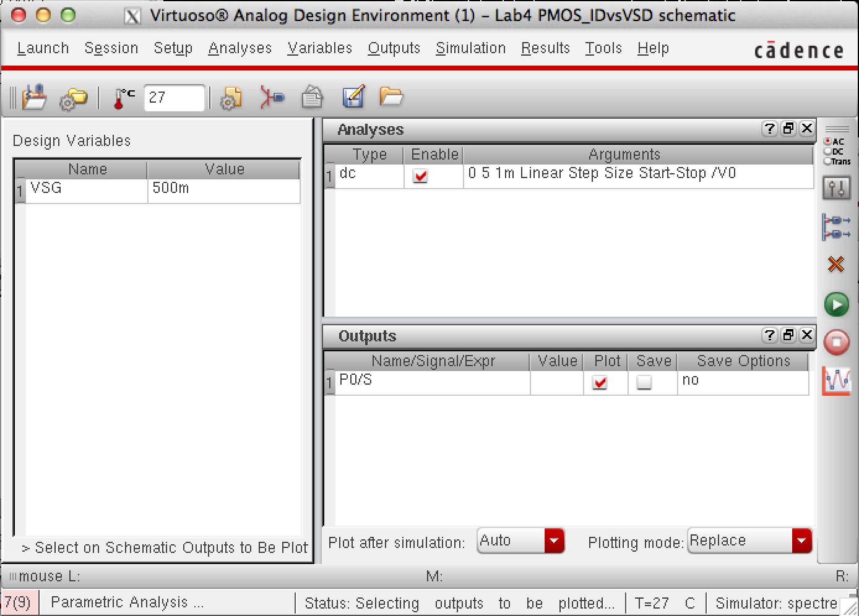Screen dimensions: 859x616
Task: Click the toolbar drag handle grip
Action: pyautogui.click(x=13, y=98)
